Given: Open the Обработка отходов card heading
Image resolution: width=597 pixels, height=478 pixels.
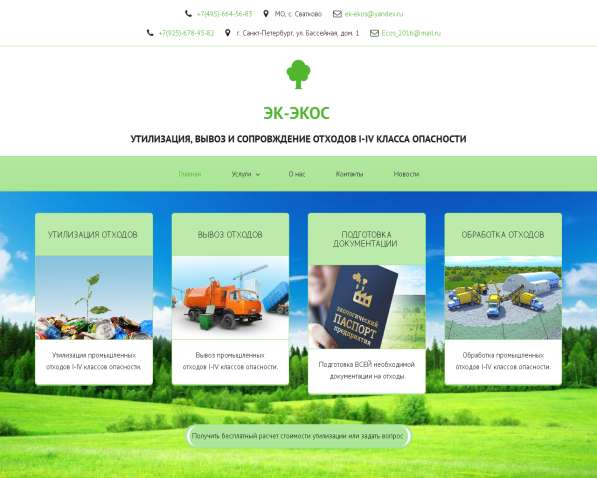Looking at the screenshot, I should (x=503, y=235).
